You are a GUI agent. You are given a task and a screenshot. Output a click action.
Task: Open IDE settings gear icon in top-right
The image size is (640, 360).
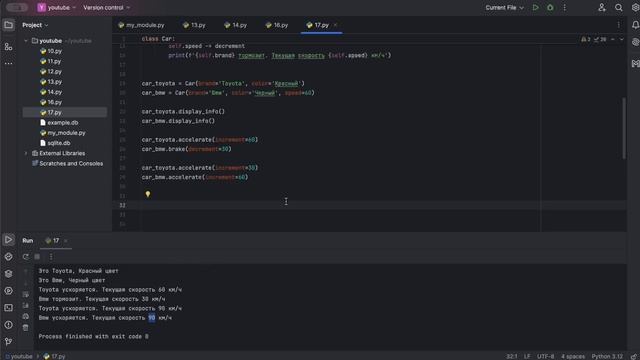636,8
